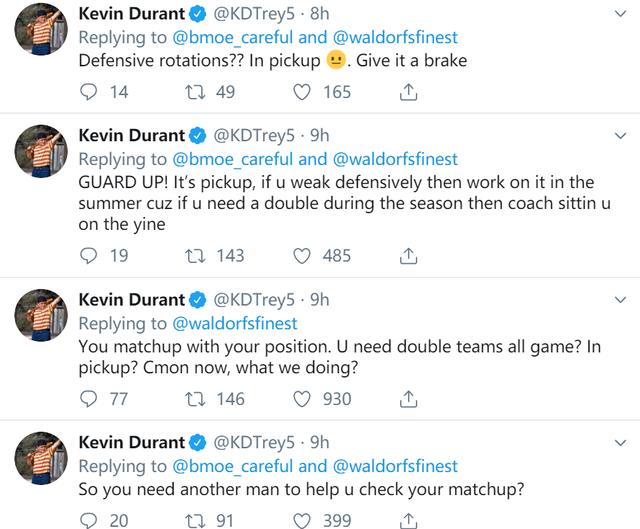The width and height of the screenshot is (640, 529).
Task: Open the 8h tweet's options chevron
Action: (620, 14)
